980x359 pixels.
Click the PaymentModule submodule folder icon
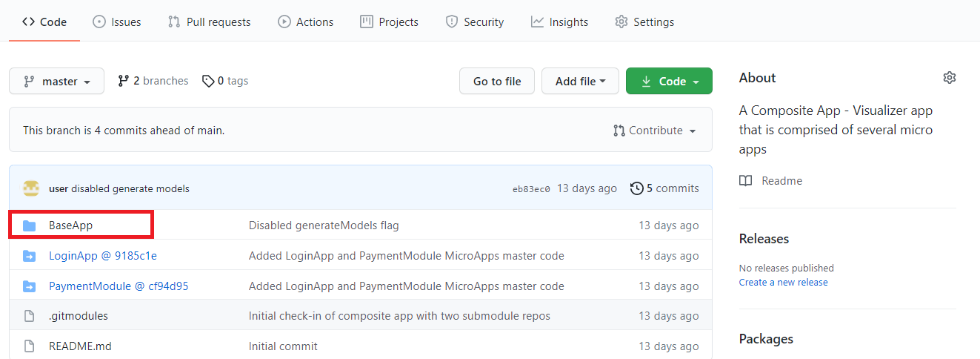click(x=30, y=286)
